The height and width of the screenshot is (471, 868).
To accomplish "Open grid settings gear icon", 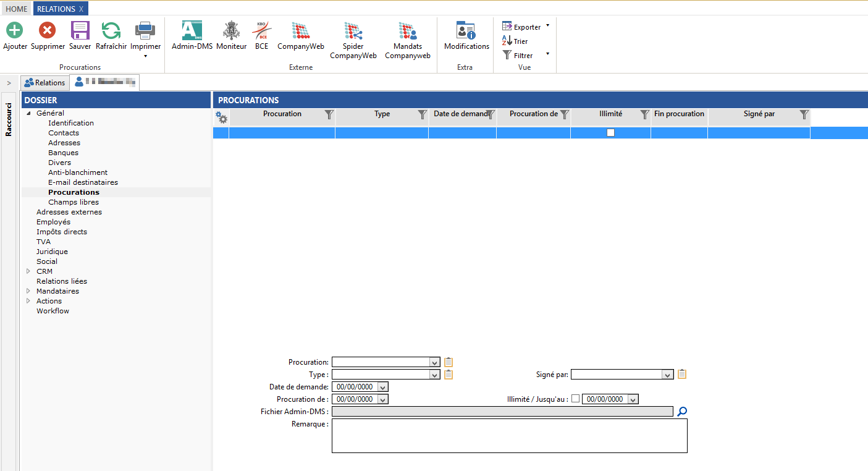I will point(221,117).
